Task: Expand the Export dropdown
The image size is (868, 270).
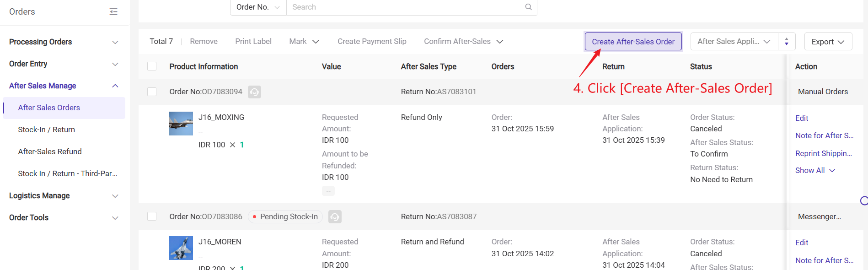Action: 828,42
